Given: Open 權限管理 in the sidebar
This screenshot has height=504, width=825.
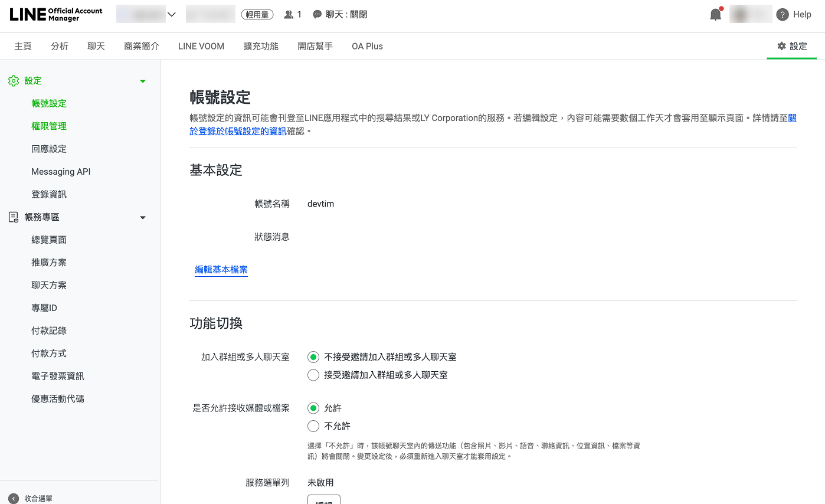Looking at the screenshot, I should (x=49, y=126).
